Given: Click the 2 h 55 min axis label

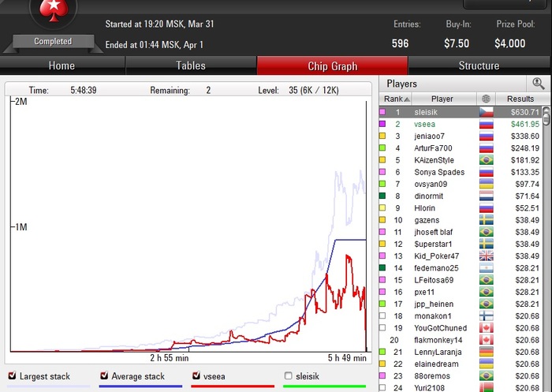Looking at the screenshot, I should 170,358.
